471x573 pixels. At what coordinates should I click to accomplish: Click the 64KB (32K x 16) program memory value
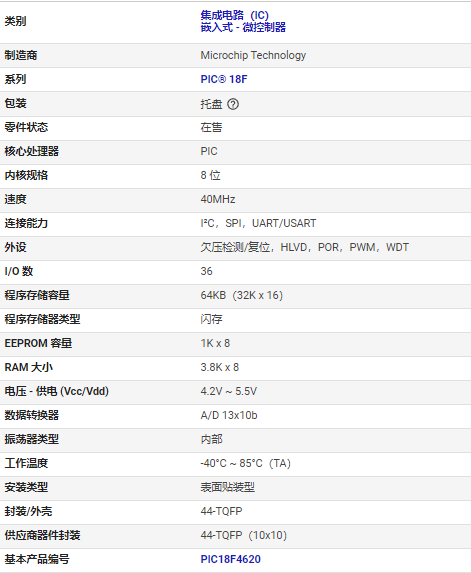point(242,295)
